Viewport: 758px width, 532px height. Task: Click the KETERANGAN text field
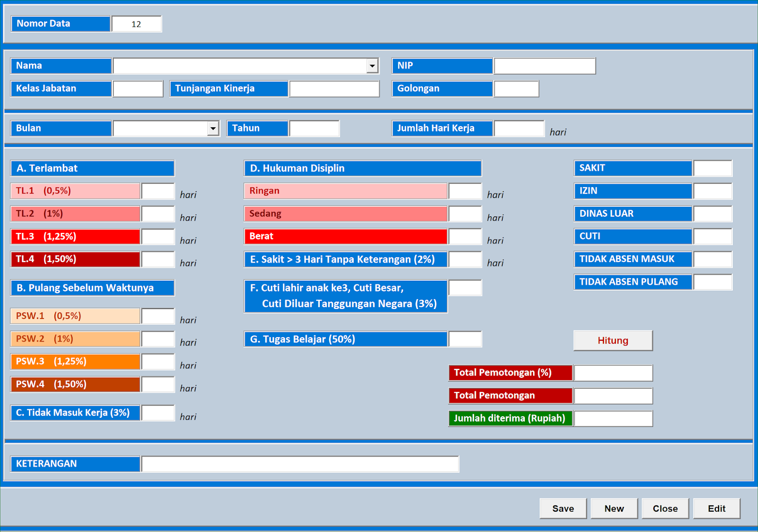click(x=301, y=463)
